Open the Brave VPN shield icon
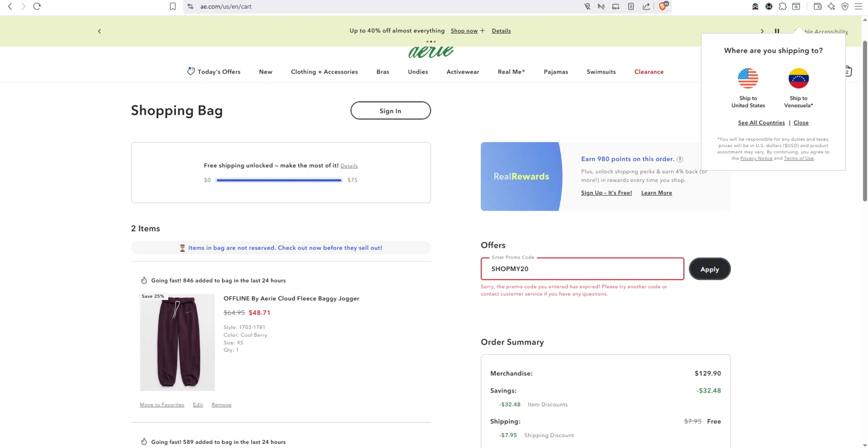 (845, 6)
